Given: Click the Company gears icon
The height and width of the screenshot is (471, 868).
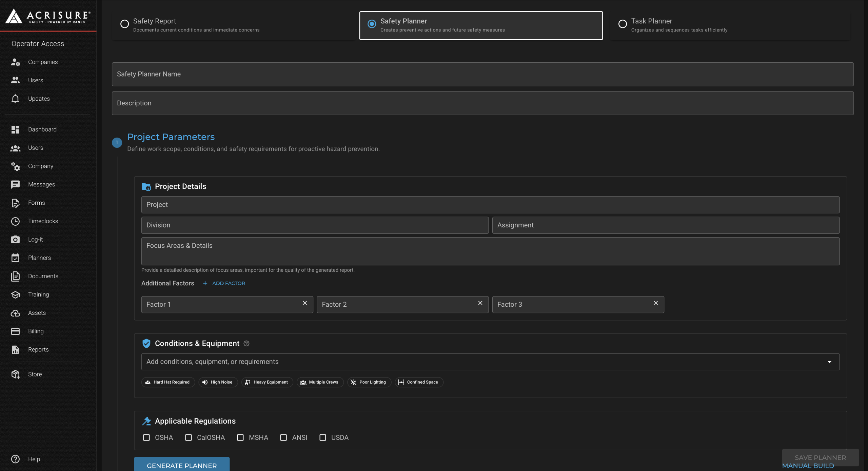Looking at the screenshot, I should (15, 166).
